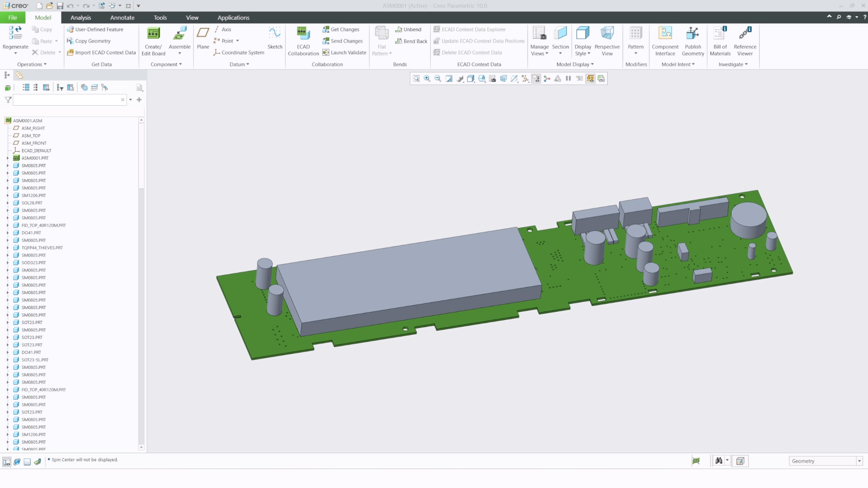The height and width of the screenshot is (488, 868).
Task: Open the Operations group dropdown
Action: [x=32, y=65]
